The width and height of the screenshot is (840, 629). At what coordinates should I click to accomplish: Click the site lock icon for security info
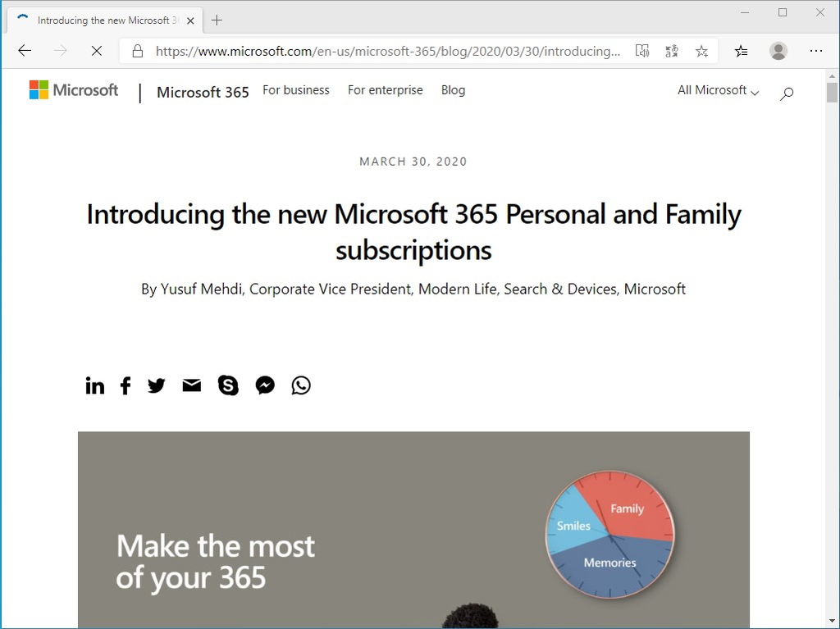pos(135,51)
